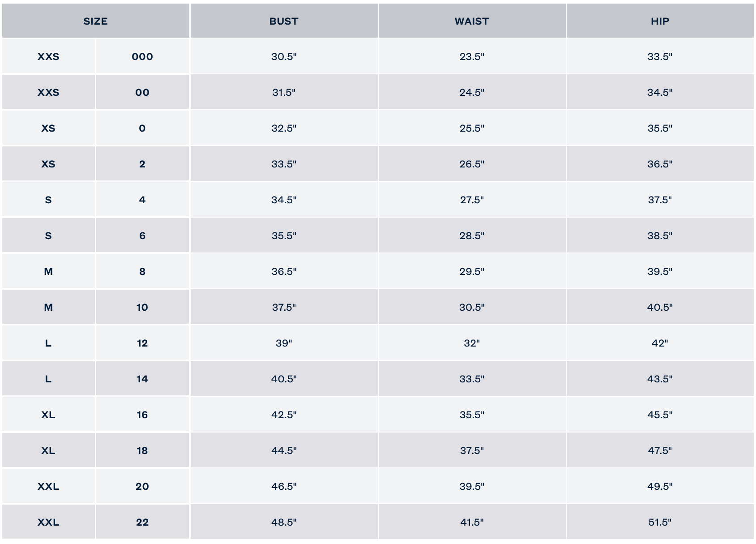Screen dimensions: 756x544
Task: Select numeric size 10 cell
Action: [142, 307]
